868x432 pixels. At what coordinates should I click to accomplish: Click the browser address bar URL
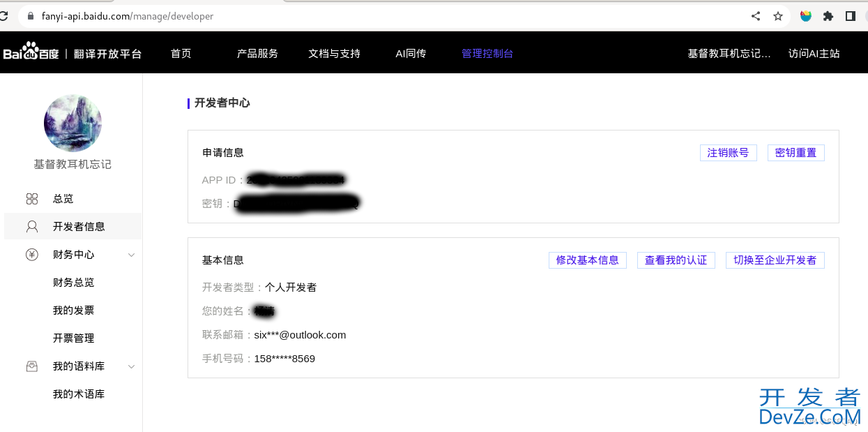pyautogui.click(x=127, y=16)
